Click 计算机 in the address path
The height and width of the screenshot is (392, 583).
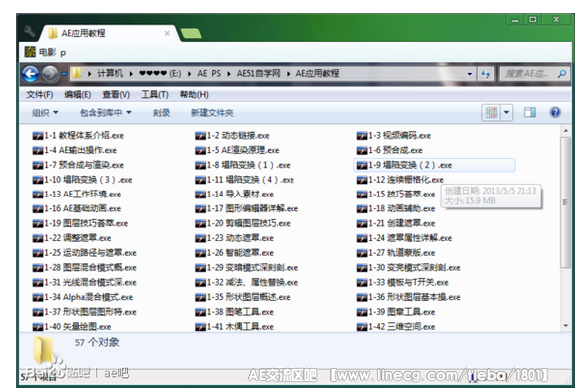tap(110, 73)
